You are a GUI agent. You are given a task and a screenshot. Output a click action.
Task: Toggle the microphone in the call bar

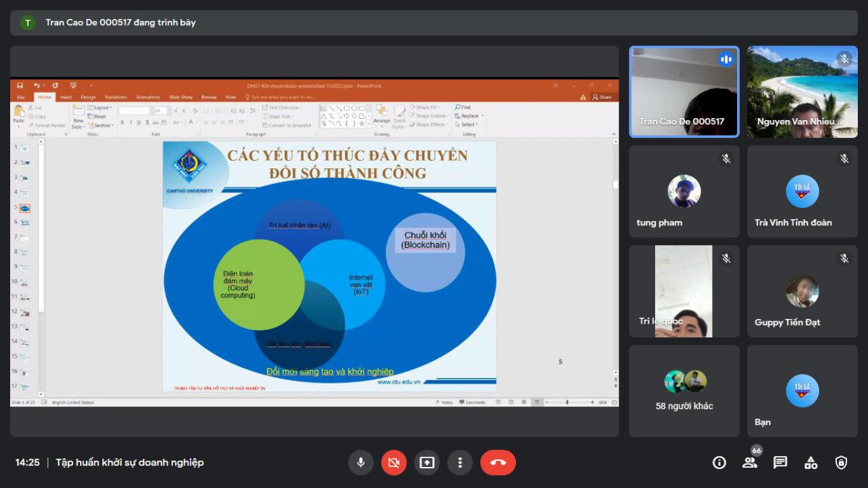point(361,463)
